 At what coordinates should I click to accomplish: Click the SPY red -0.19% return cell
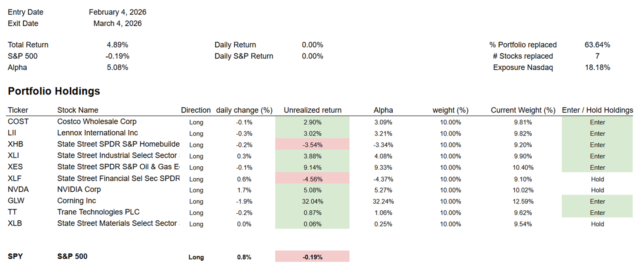[x=312, y=257]
